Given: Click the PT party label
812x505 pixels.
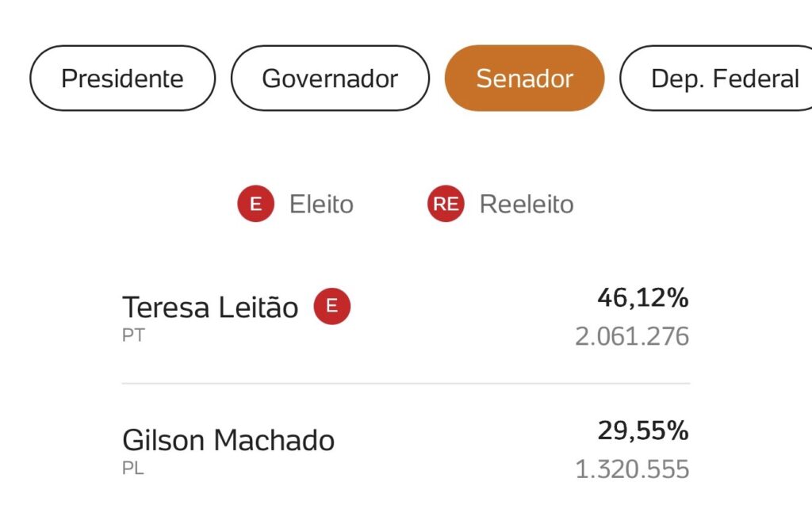Looking at the screenshot, I should 133,336.
